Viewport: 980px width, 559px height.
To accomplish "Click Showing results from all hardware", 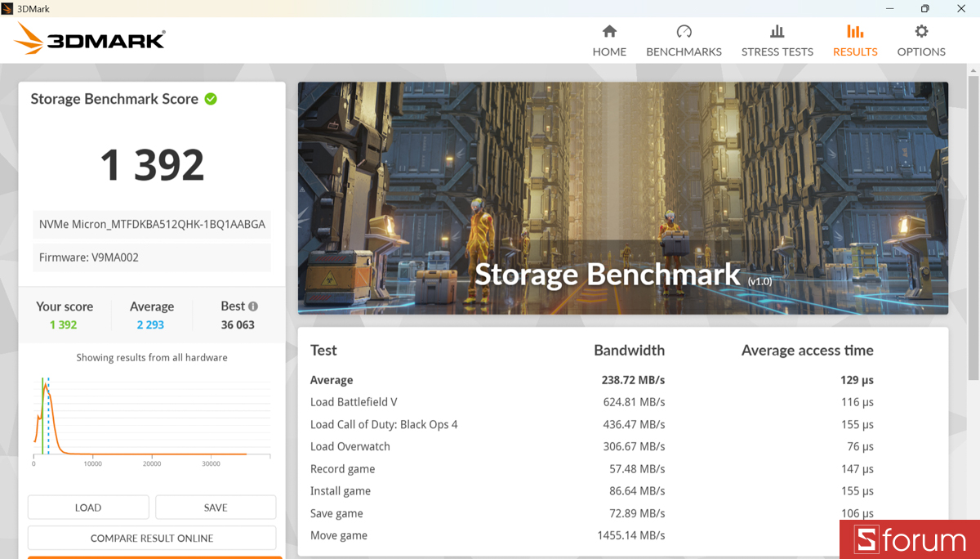I will click(x=152, y=357).
